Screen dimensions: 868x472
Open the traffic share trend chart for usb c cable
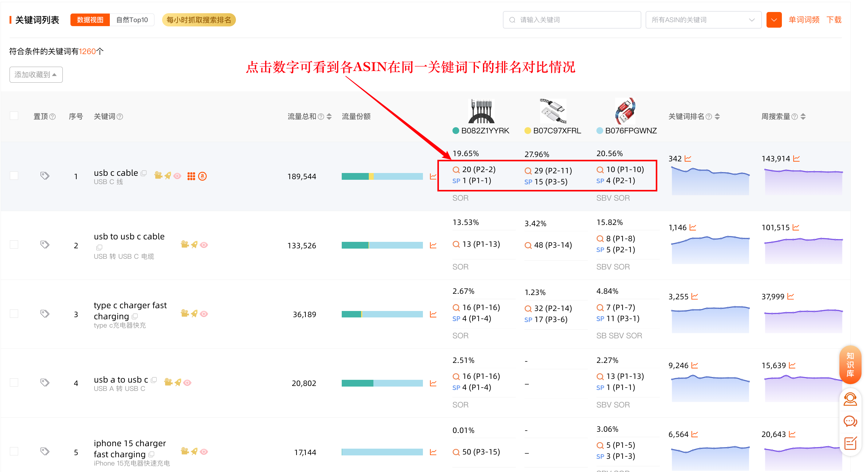(433, 176)
